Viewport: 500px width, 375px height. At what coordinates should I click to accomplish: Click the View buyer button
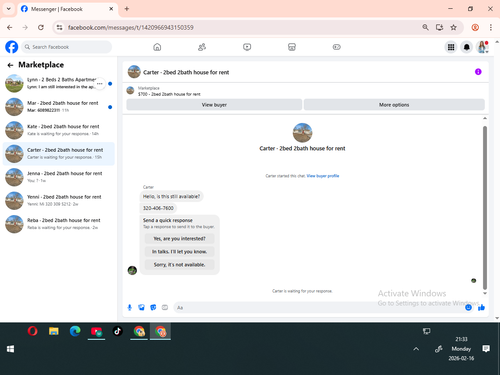point(214,105)
